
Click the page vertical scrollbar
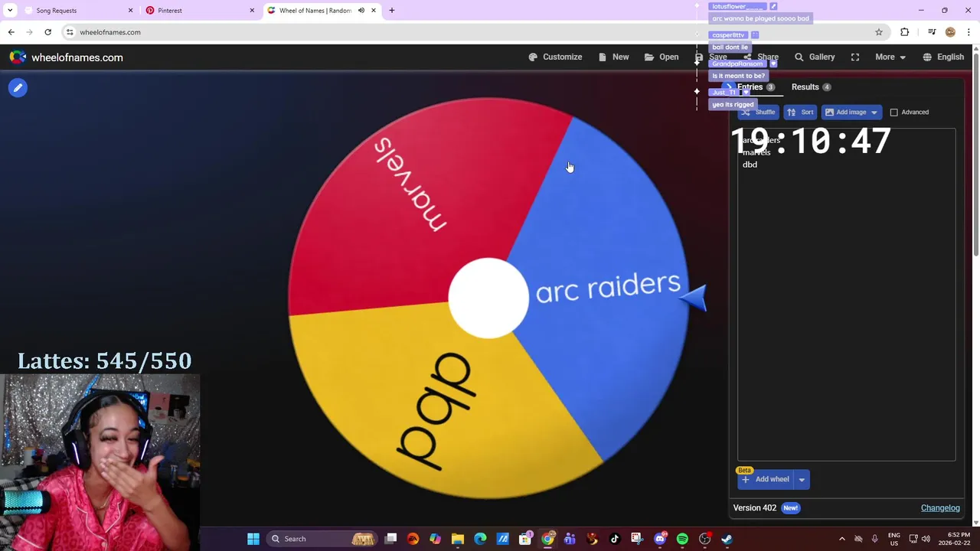click(975, 153)
